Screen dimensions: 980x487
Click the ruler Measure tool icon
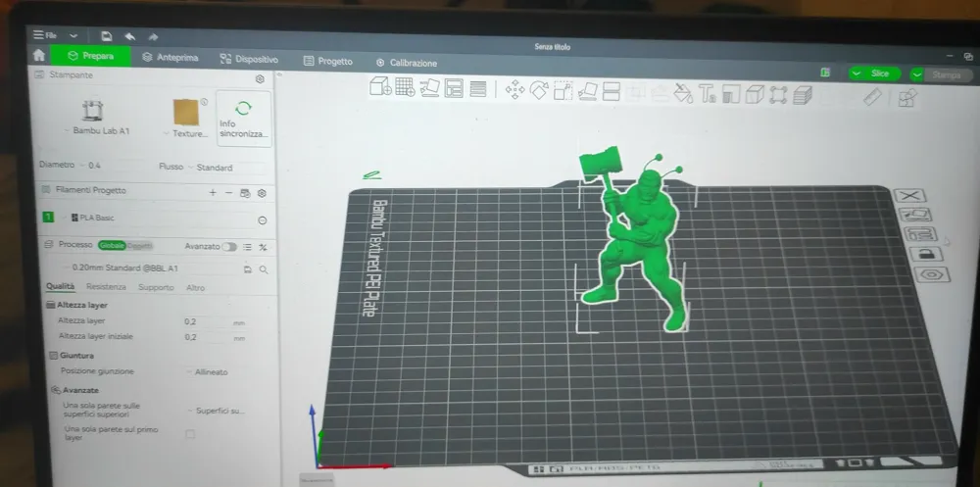(872, 96)
